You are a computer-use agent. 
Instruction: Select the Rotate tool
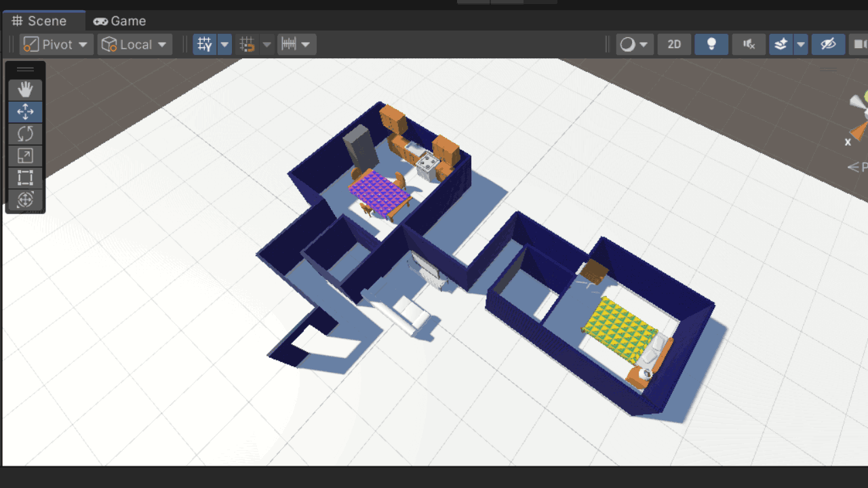(x=25, y=134)
